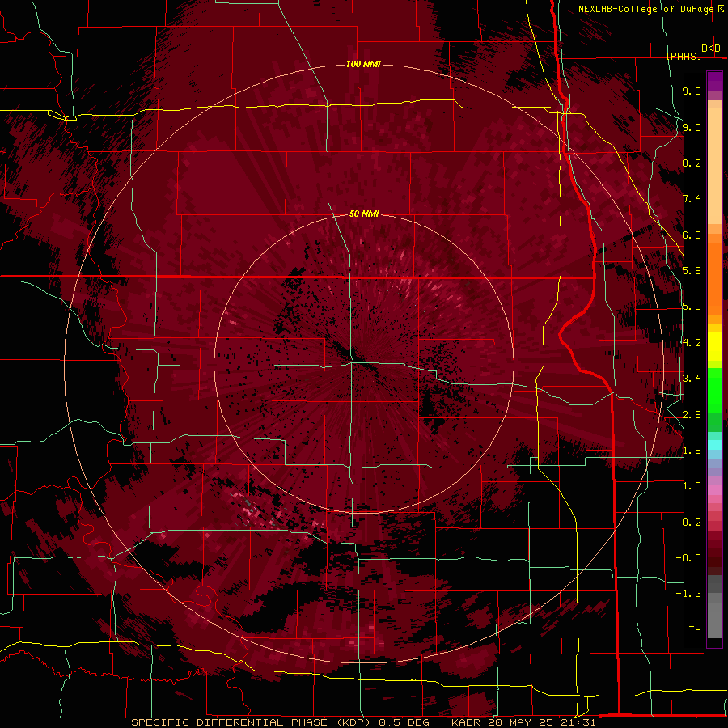Pick the purple band atop the color scale
Viewport: 728px width, 728px height.
tap(714, 81)
